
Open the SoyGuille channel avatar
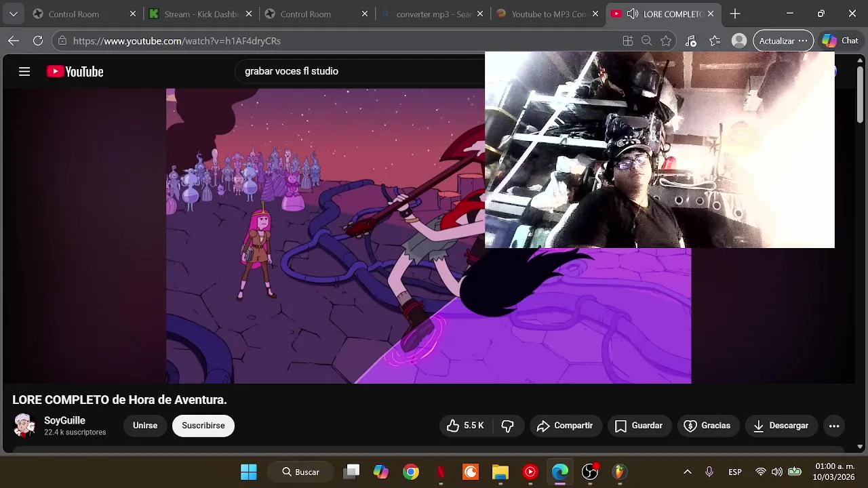point(24,426)
